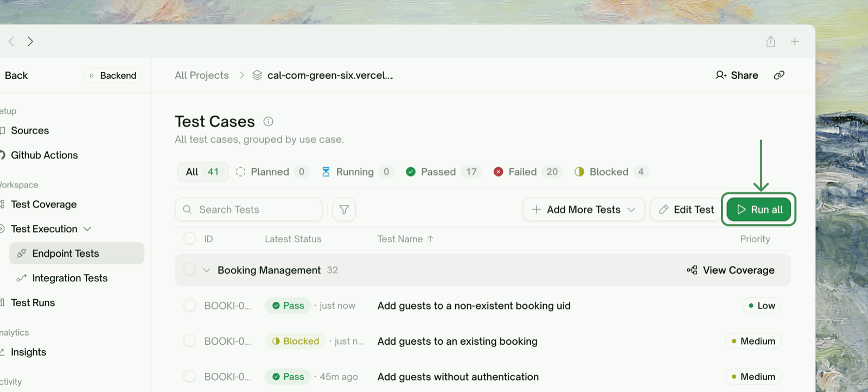Click the search magnifier icon
Screen dimensions: 868x392
coord(187,210)
